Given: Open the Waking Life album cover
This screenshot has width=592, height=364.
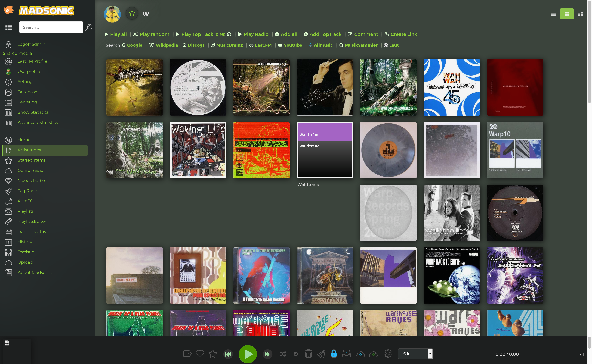Looking at the screenshot, I should pyautogui.click(x=198, y=150).
